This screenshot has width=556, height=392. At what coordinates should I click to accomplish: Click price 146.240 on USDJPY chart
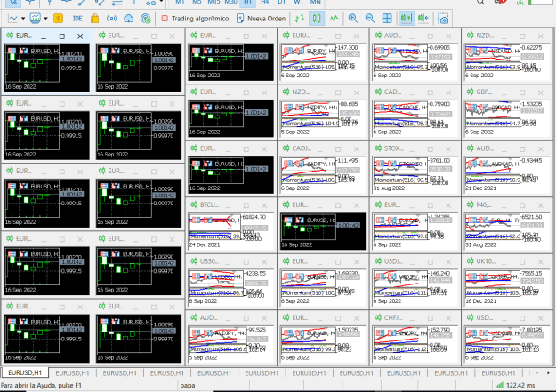pyautogui.click(x=439, y=273)
